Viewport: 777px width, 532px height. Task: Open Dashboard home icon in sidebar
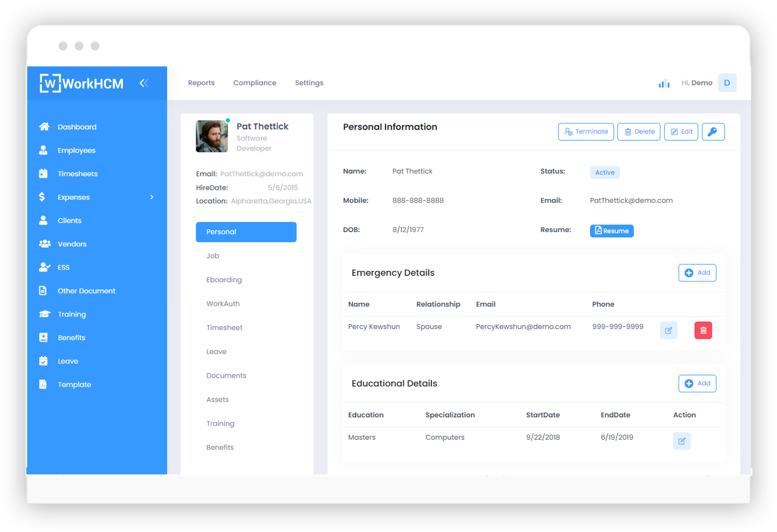tap(44, 127)
